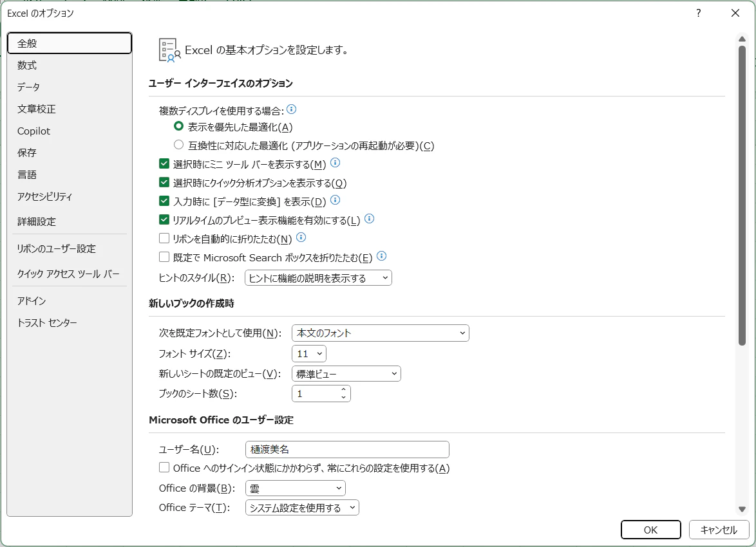Uncheck リアルタイムのプレビュー表示機能を有効にする
Viewport: 756px width, 547px height.
pos(164,219)
